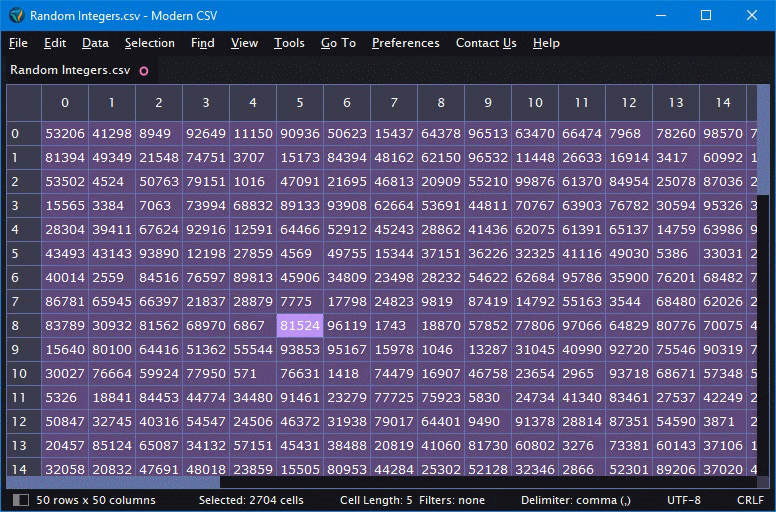Click cell containing 96119
776x512 pixels.
click(x=347, y=326)
